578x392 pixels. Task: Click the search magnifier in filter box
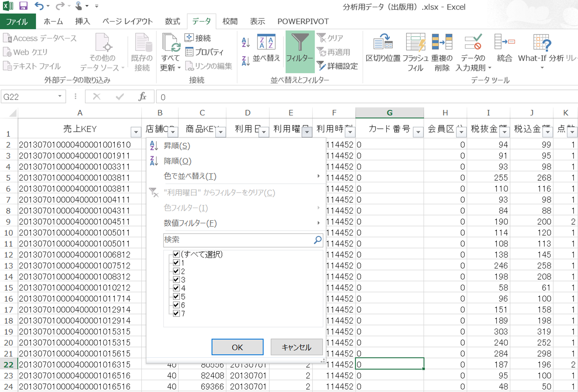coord(318,240)
